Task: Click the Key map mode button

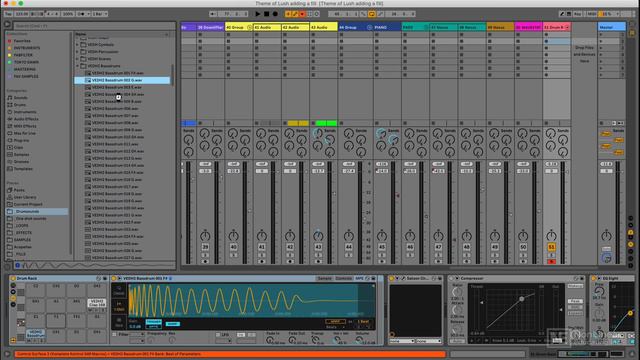Action: coord(578,14)
